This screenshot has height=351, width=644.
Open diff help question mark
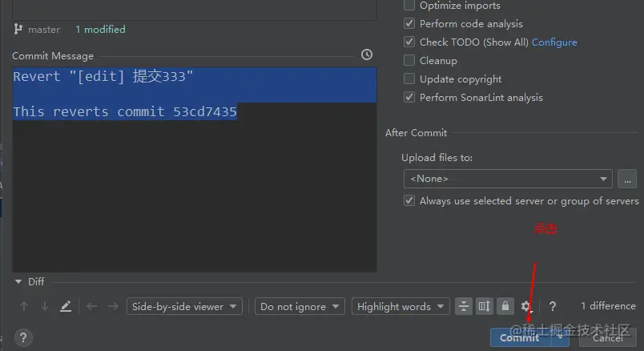(x=553, y=306)
